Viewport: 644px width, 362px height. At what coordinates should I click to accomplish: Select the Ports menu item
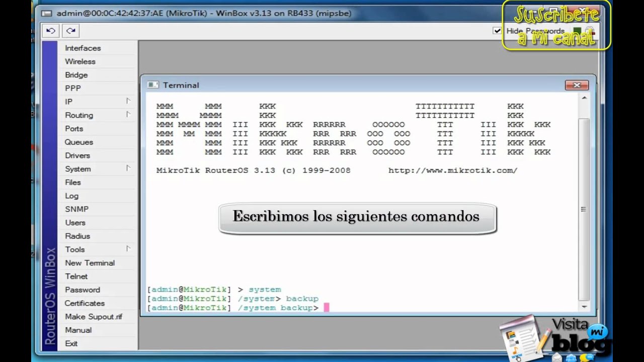74,128
